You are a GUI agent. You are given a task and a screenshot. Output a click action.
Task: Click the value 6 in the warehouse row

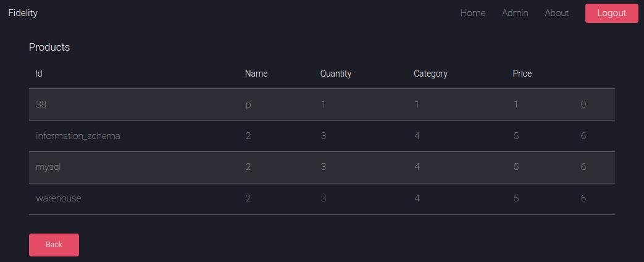click(583, 198)
